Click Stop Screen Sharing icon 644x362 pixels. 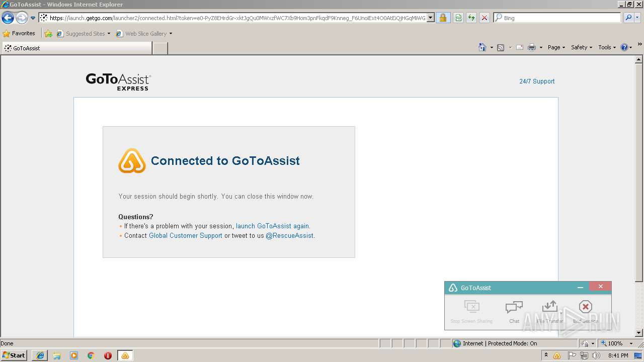[x=471, y=306]
